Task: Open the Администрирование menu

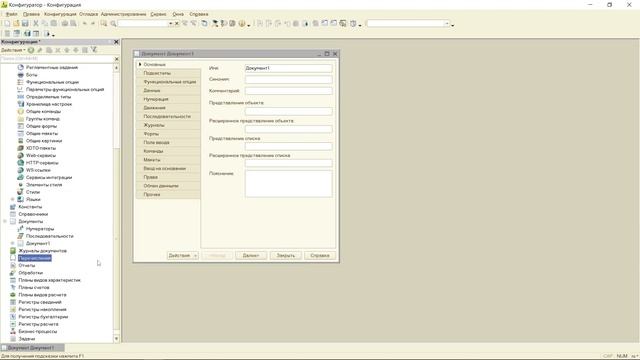Action: point(123,14)
